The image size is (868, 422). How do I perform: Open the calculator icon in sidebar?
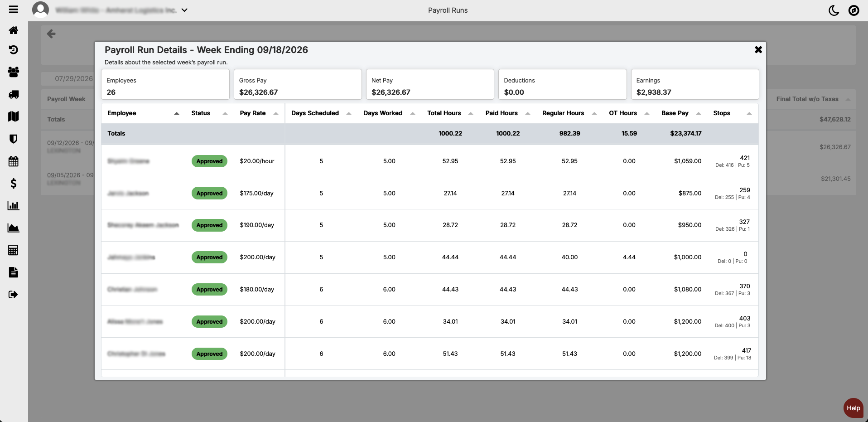[x=14, y=250]
